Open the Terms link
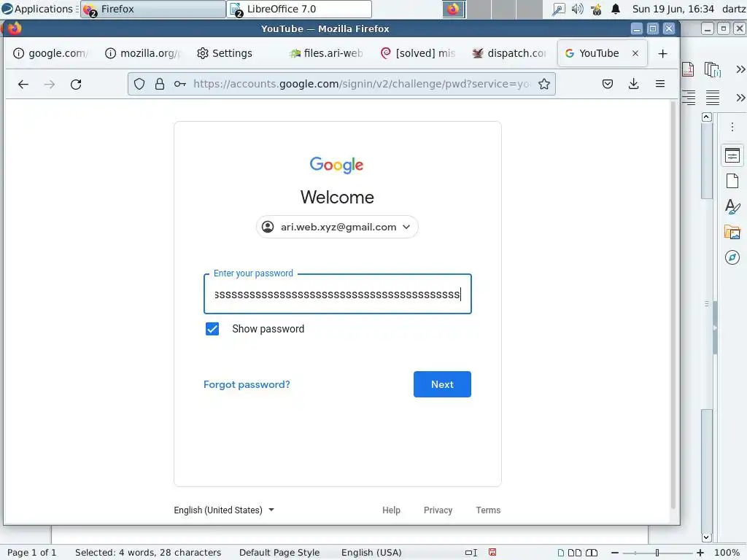This screenshot has width=747, height=560. (488, 510)
